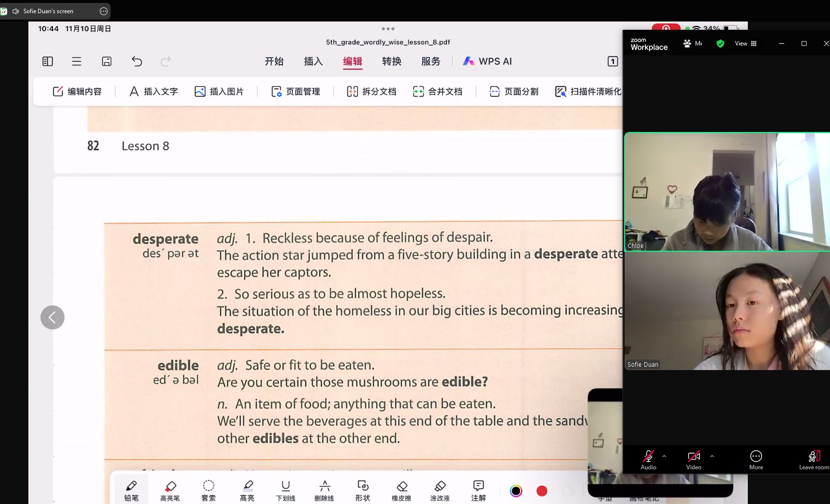830x504 pixels.
Task: Select the 涂改液 correction fluid tool
Action: [x=440, y=490]
